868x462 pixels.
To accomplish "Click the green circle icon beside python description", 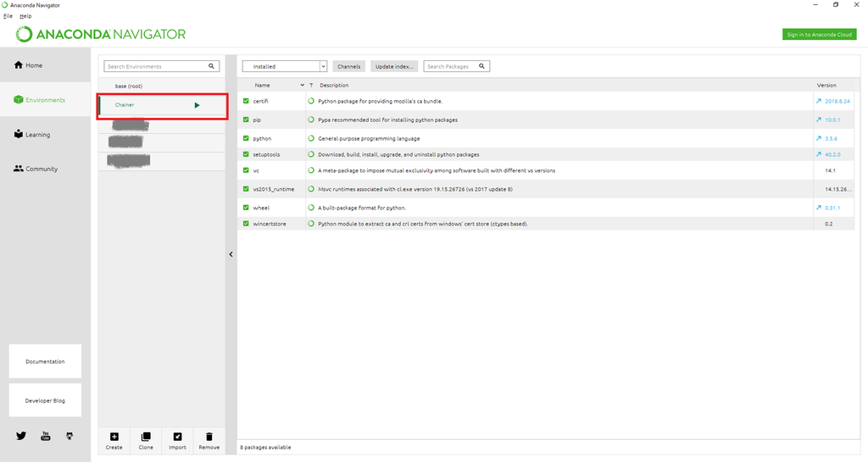I will point(311,138).
